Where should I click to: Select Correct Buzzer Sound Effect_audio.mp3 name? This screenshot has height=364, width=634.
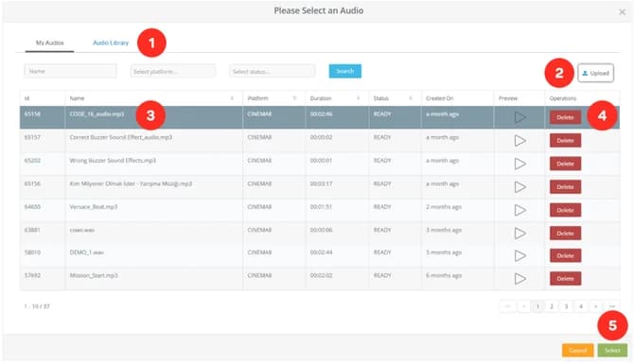[x=121, y=137]
